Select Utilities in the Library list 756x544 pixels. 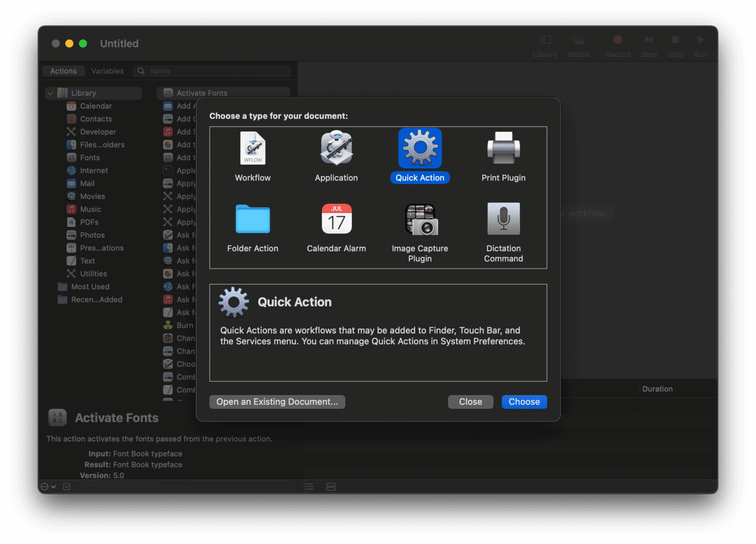click(93, 274)
